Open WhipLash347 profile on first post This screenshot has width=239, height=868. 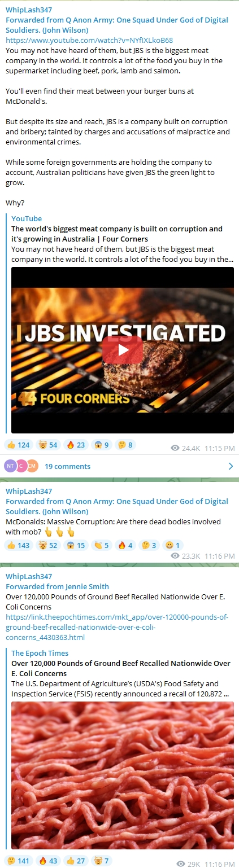29,10
